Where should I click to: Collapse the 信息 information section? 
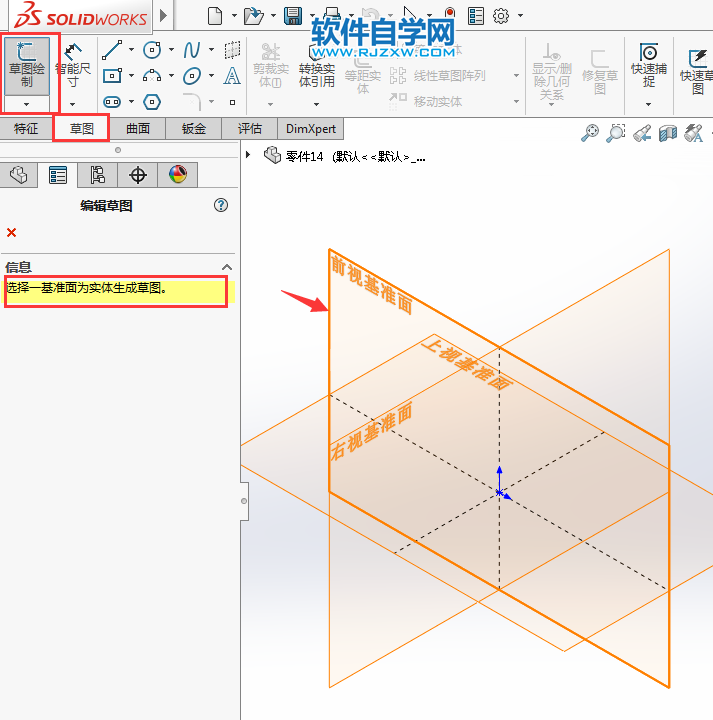click(226, 267)
